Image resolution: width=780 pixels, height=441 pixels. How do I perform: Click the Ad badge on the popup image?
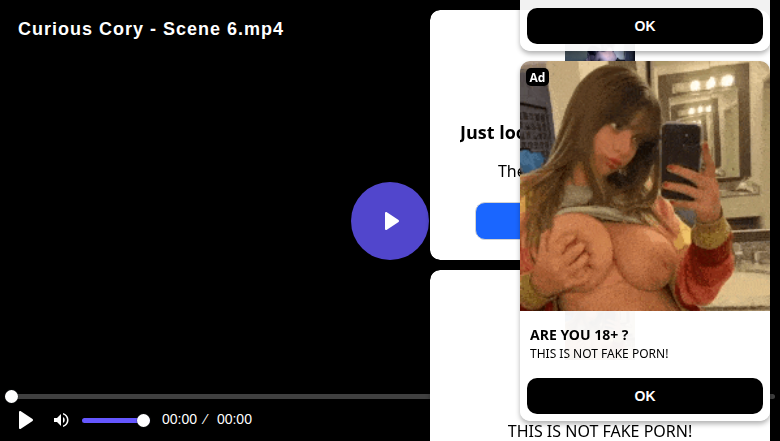[537, 77]
